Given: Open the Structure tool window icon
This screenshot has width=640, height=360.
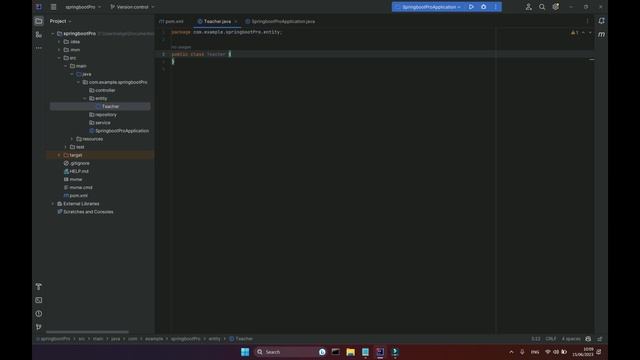Looking at the screenshot, I should pyautogui.click(x=39, y=35).
